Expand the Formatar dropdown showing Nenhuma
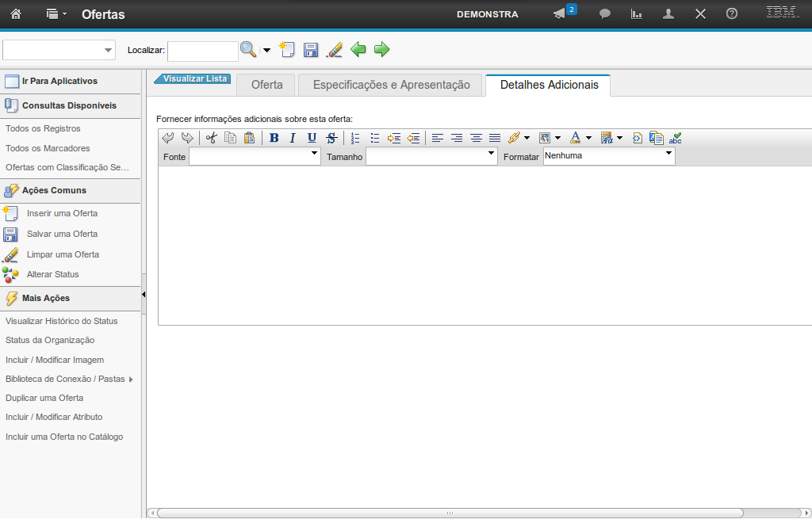 609,156
